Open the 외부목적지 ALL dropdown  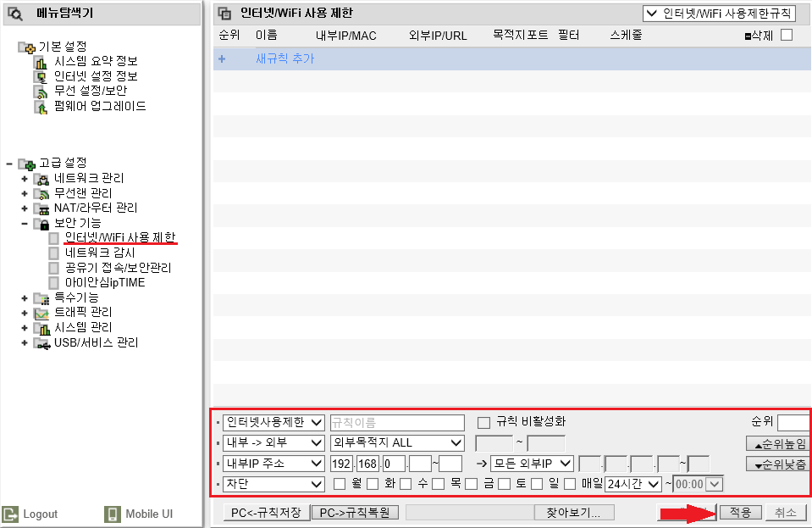397,443
